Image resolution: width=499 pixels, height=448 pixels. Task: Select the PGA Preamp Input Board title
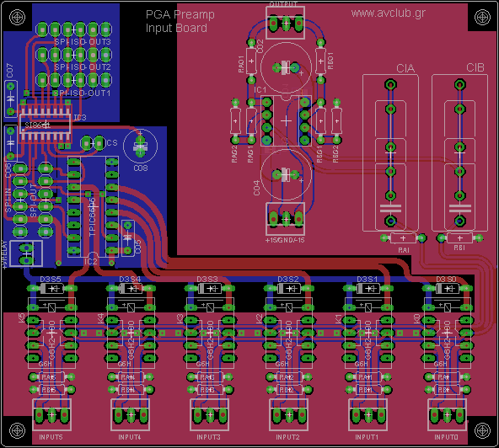pyautogui.click(x=180, y=21)
